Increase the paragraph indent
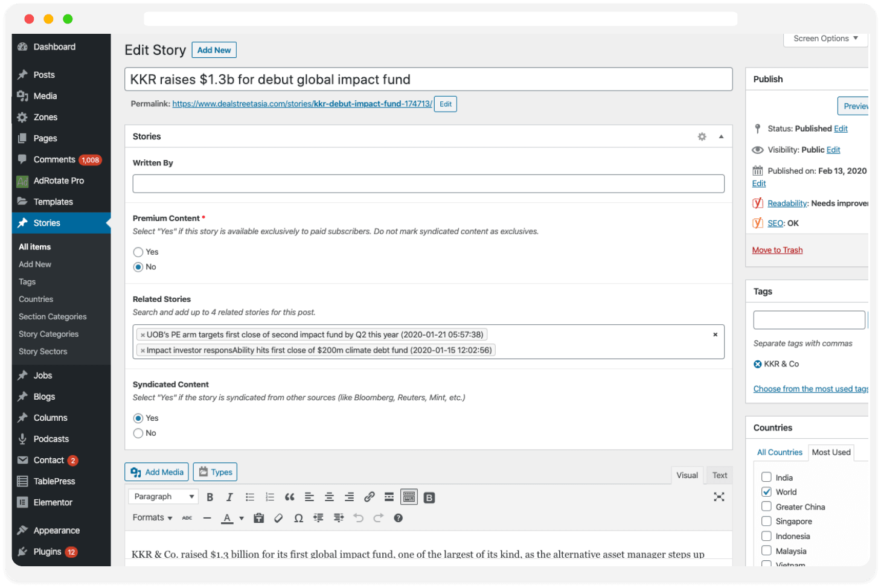Viewport: 881px width, 588px height. click(338, 518)
